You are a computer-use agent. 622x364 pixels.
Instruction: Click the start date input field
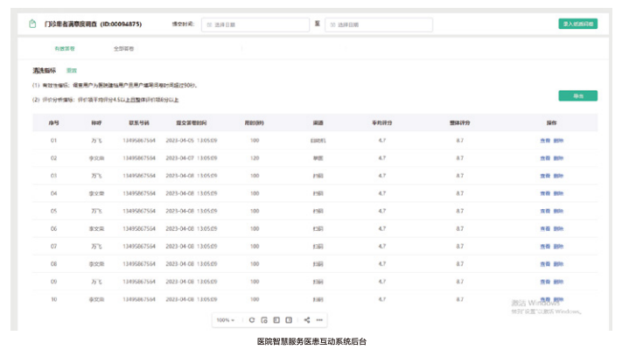(258, 24)
